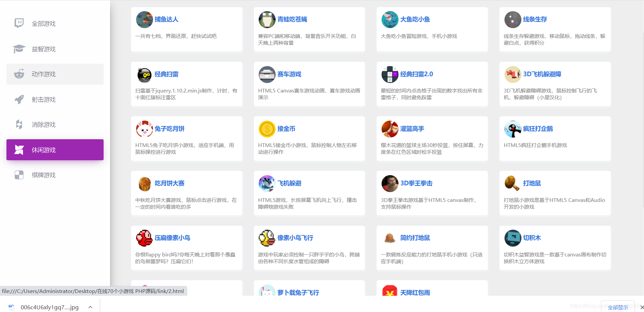Viewport: 644px width, 312px height.
Task: Open the 灌篮高手 title link
Action: (412, 129)
